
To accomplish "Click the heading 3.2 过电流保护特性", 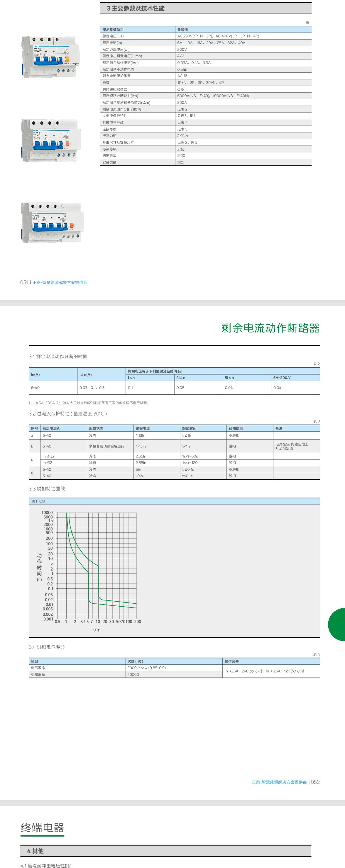I will coord(67,413).
